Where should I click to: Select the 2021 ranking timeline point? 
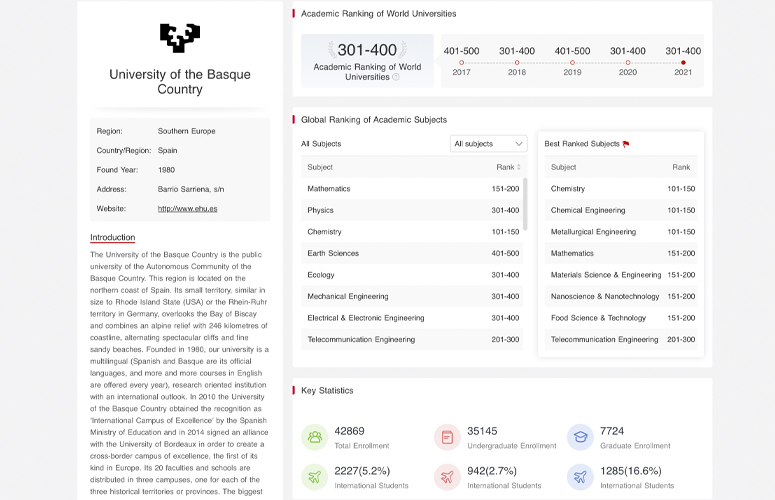click(683, 63)
